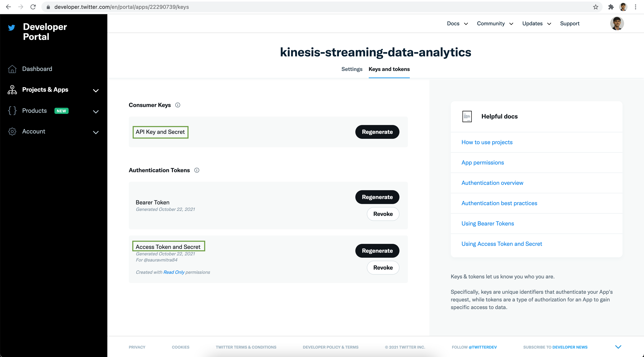Open the Docs dropdown
The width and height of the screenshot is (644, 357).
tap(457, 24)
